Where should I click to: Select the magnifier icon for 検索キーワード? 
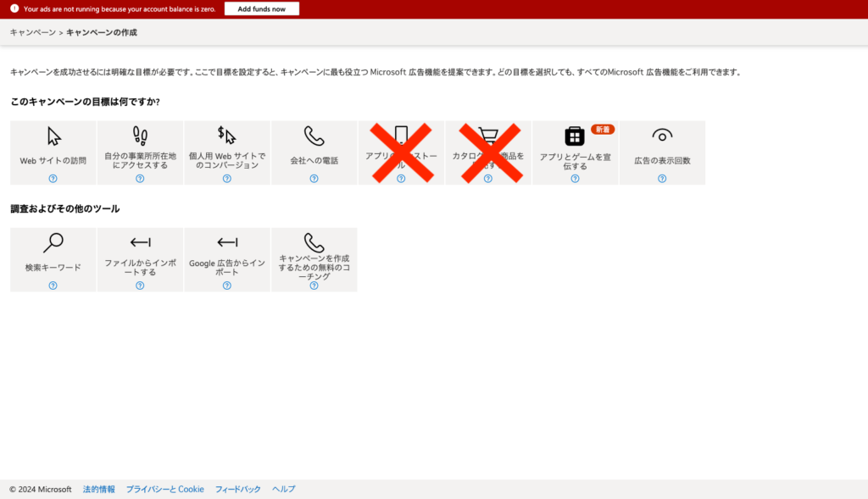click(x=53, y=243)
